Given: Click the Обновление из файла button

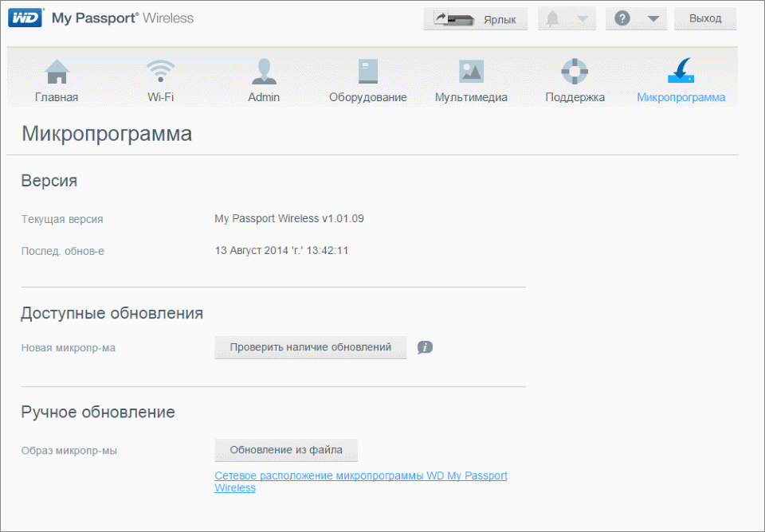Looking at the screenshot, I should (x=285, y=450).
